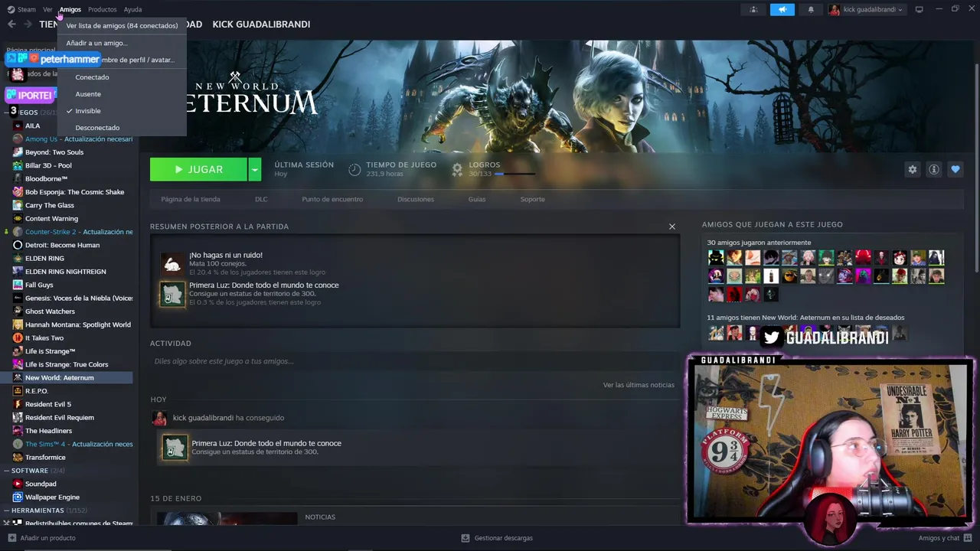Image resolution: width=980 pixels, height=551 pixels.
Task: Click the Resident Evil 5 icon
Action: pos(18,404)
